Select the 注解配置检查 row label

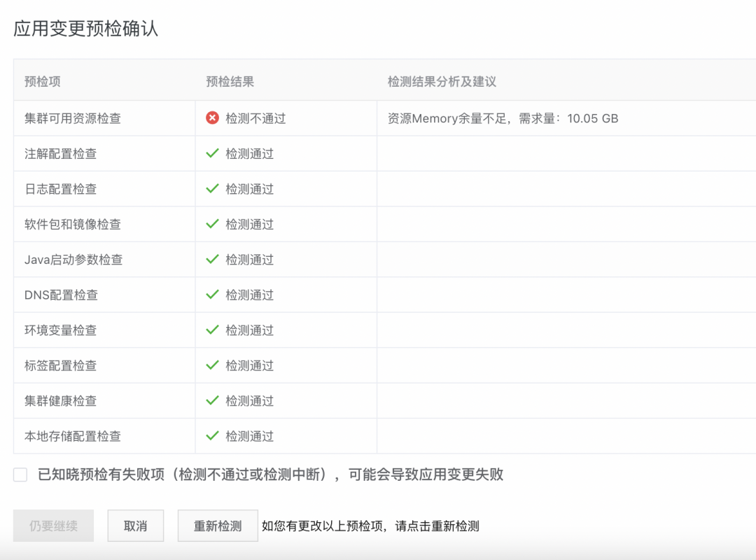pos(61,154)
